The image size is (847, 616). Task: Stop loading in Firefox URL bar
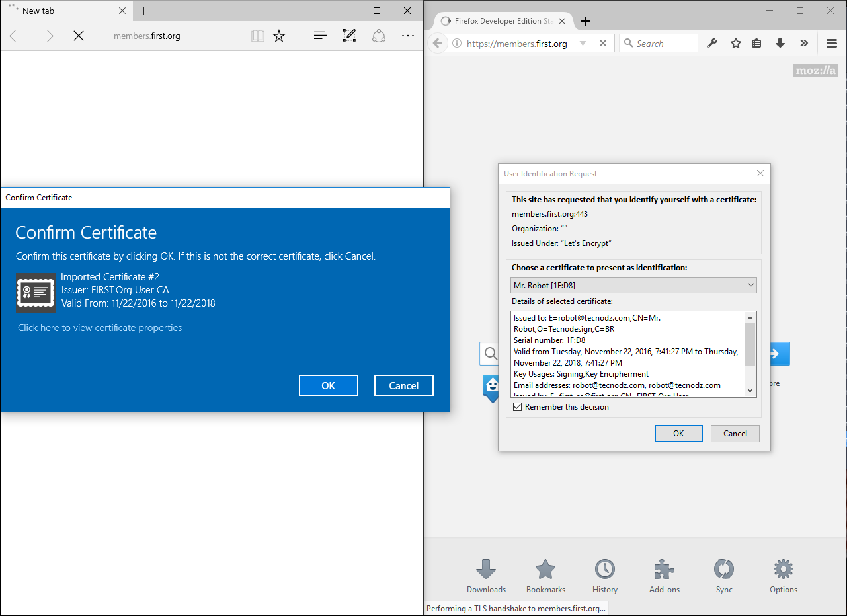(602, 44)
